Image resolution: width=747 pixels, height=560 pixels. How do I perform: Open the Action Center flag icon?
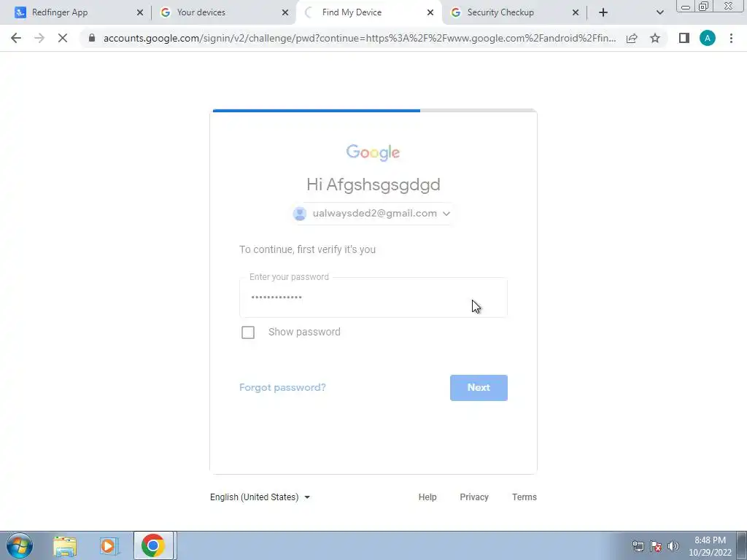(x=656, y=546)
